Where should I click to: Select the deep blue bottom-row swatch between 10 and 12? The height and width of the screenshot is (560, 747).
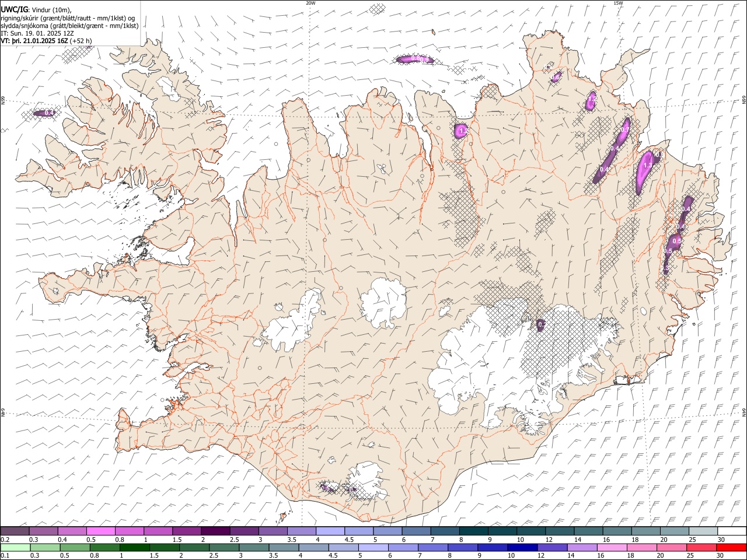point(522,547)
